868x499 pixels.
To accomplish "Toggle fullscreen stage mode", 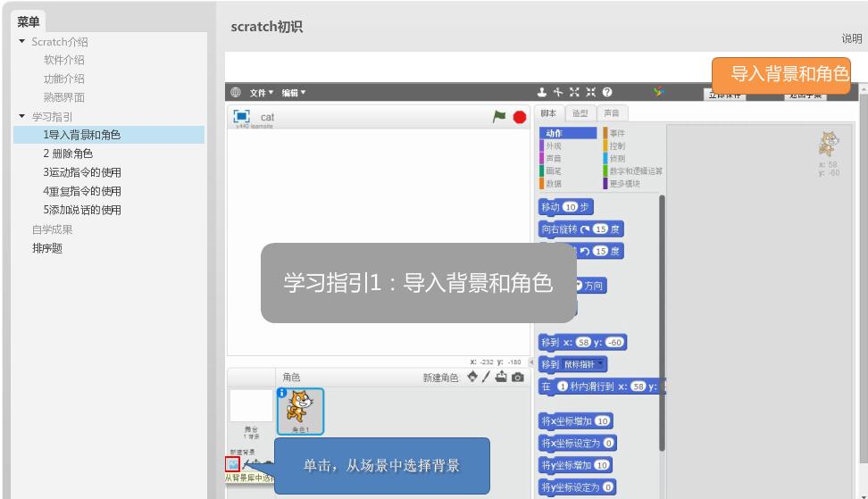I will coord(241,116).
